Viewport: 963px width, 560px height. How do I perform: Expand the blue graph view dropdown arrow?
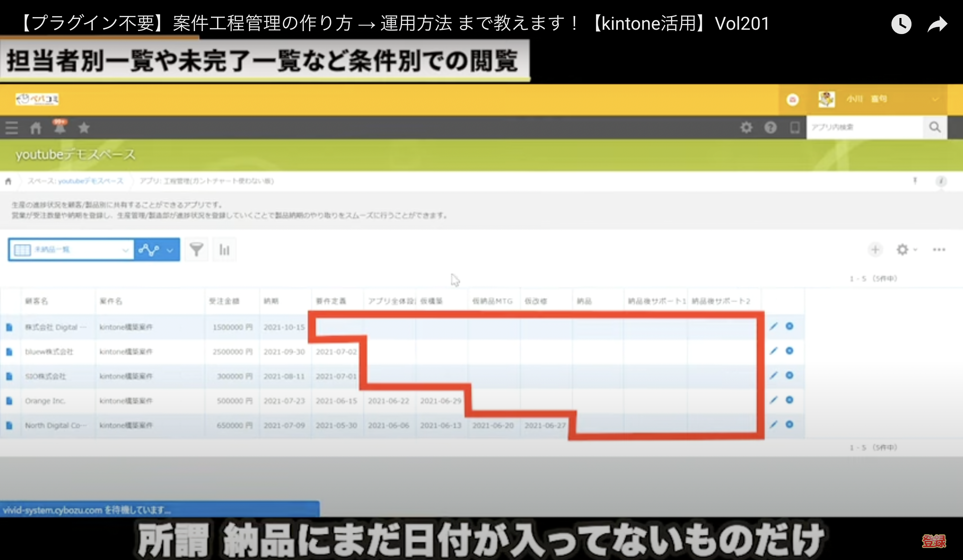pos(170,250)
